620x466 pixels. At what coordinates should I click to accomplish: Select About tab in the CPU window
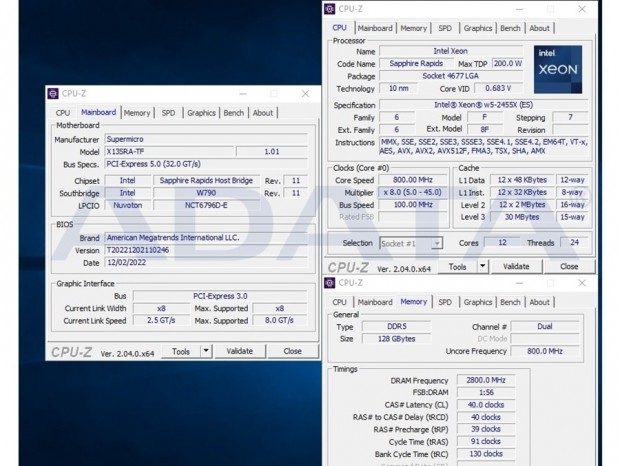[539, 28]
